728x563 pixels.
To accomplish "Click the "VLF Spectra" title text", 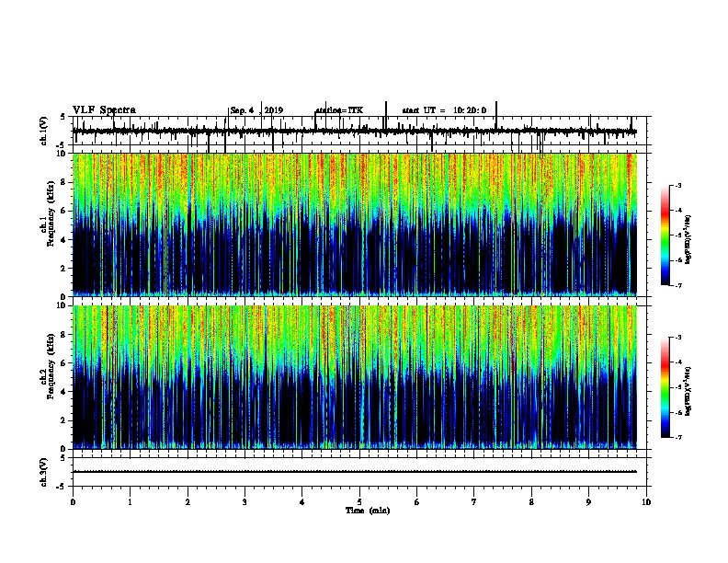I will click(104, 110).
